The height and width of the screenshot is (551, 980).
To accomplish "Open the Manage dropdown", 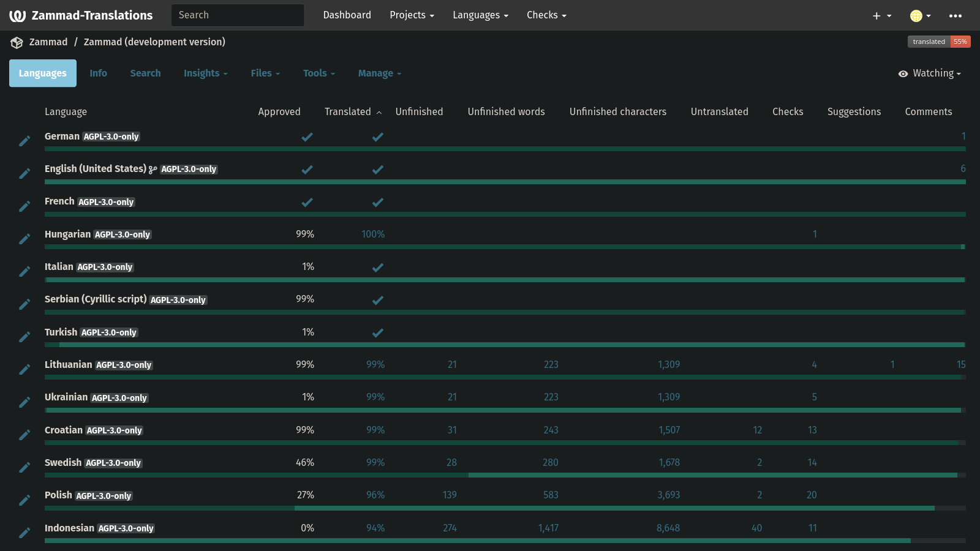I will click(x=380, y=73).
